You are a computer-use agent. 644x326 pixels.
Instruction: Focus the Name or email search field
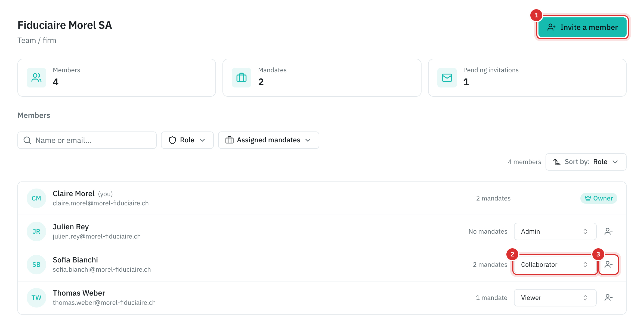click(87, 140)
